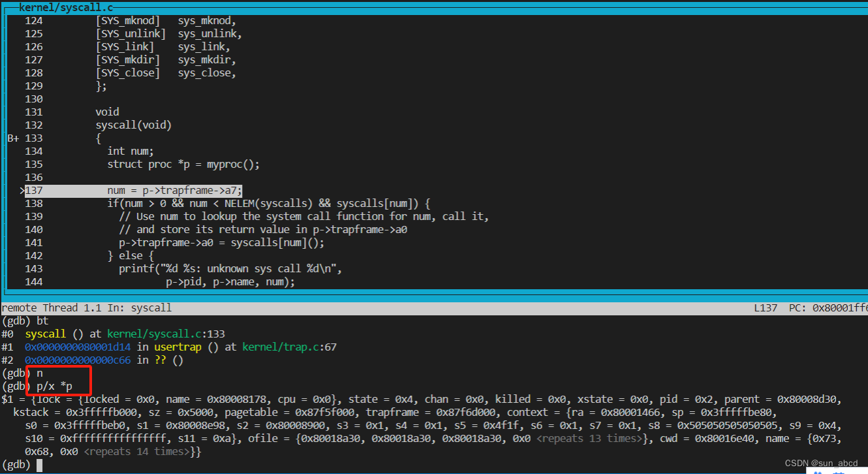
Task: Click the B+ breakpoint marker at line 133
Action: click(14, 138)
